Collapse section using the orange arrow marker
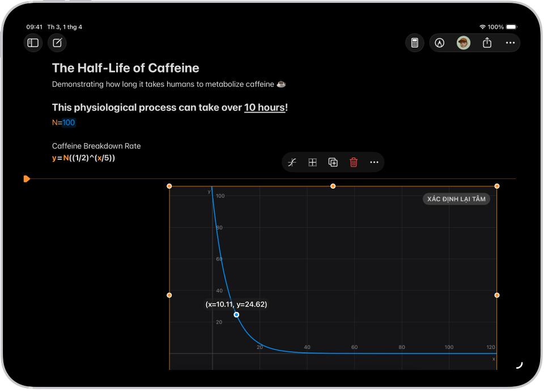544x392 pixels. 27,179
